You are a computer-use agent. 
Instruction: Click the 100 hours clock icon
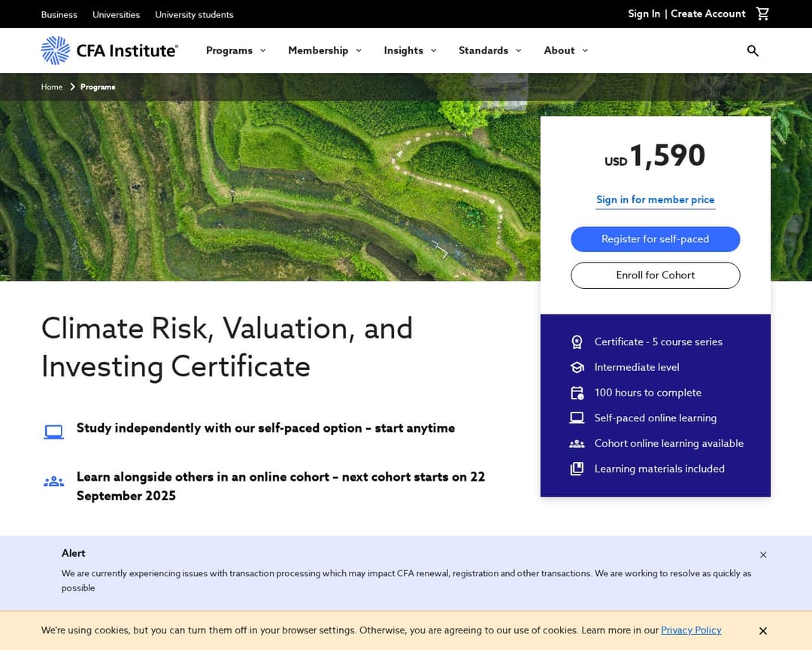point(577,392)
